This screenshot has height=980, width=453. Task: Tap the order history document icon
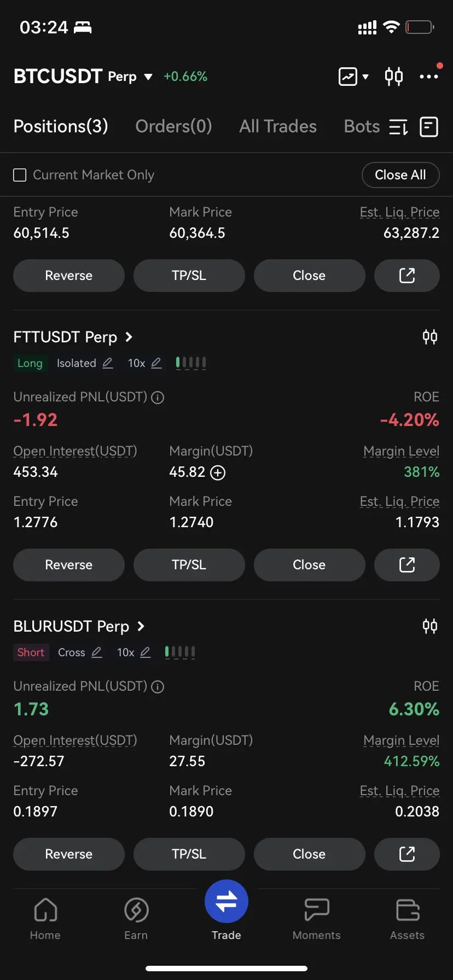tap(429, 127)
